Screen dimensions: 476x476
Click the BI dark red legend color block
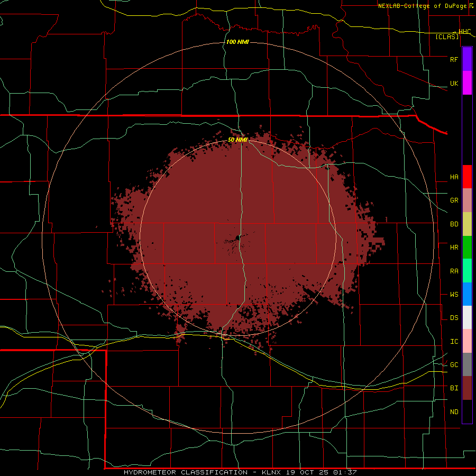[467, 388]
